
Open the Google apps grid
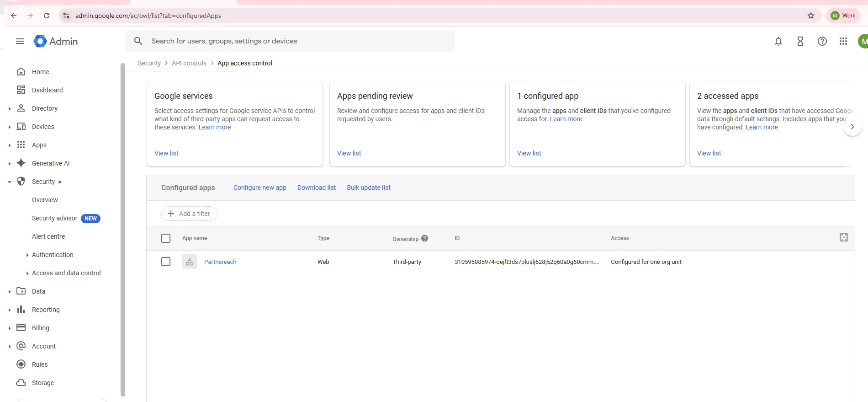pos(843,41)
